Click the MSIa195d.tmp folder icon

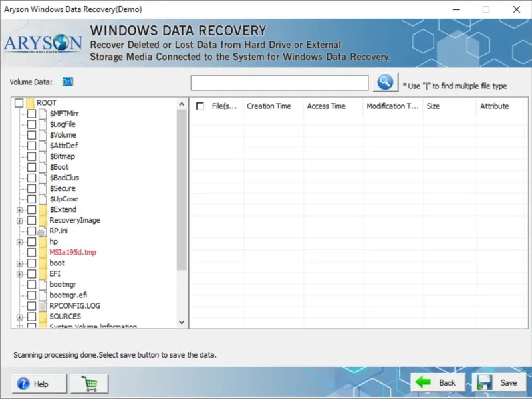point(43,253)
